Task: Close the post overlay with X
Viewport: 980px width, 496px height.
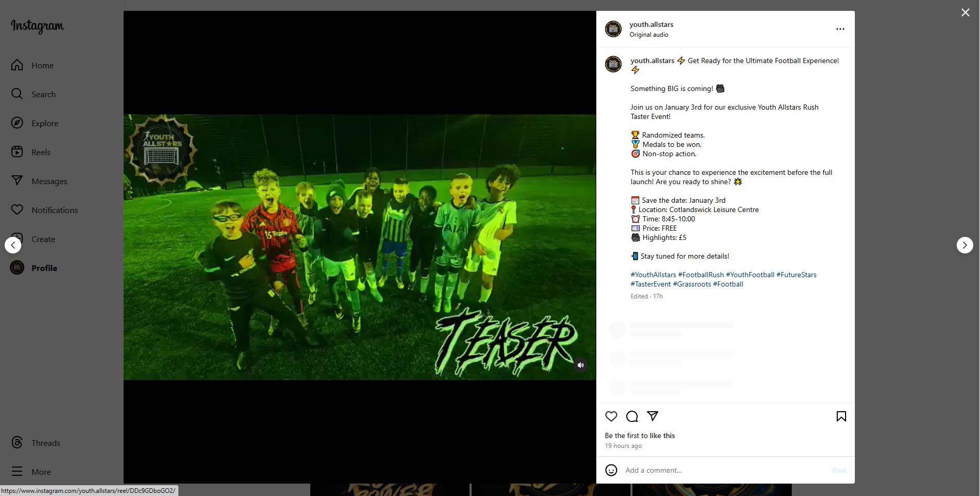Action: (x=966, y=12)
